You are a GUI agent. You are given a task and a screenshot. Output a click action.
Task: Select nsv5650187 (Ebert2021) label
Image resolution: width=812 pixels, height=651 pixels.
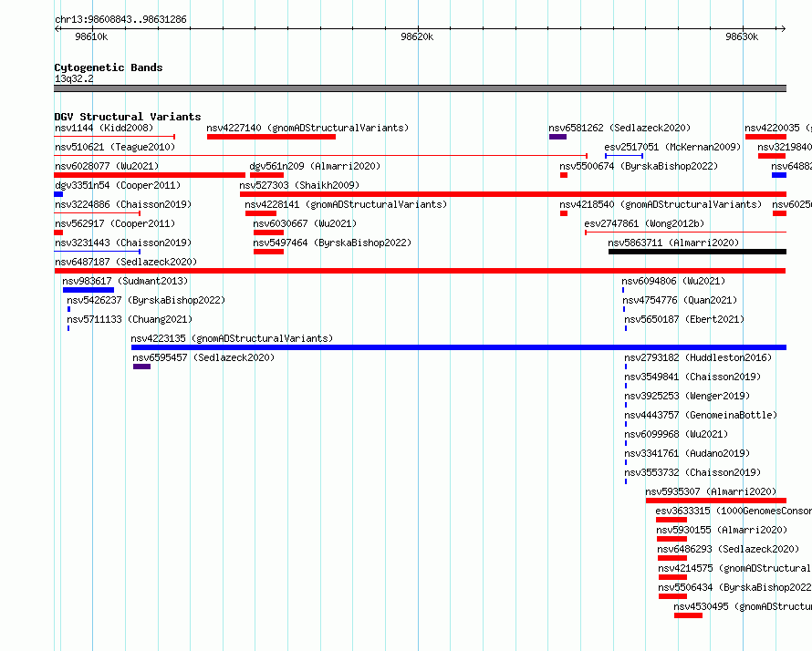(x=684, y=319)
